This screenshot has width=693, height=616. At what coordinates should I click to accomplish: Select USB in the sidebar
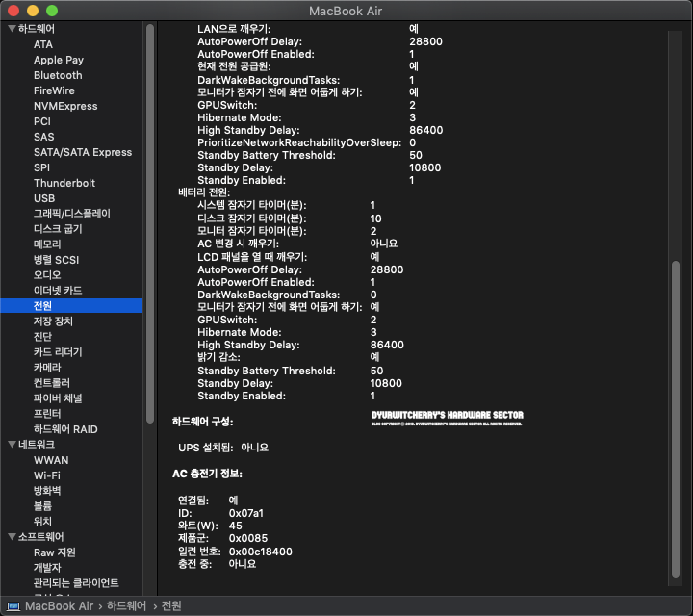click(44, 198)
